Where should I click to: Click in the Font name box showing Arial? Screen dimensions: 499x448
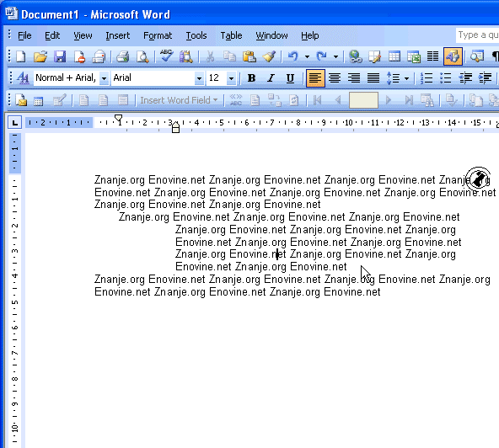coord(153,78)
